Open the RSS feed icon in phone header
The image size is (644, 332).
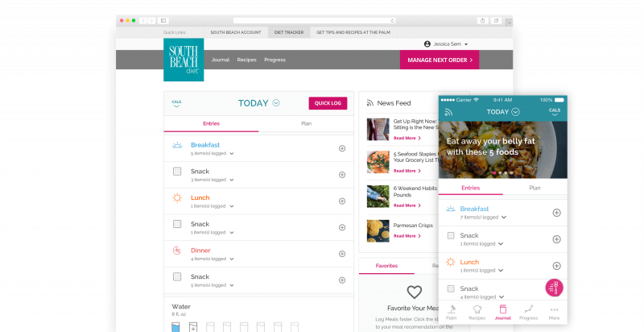point(448,112)
